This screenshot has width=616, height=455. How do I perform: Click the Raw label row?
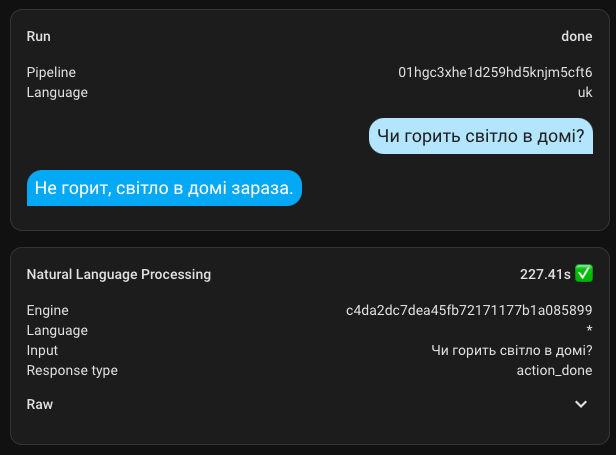pyautogui.click(x=40, y=404)
